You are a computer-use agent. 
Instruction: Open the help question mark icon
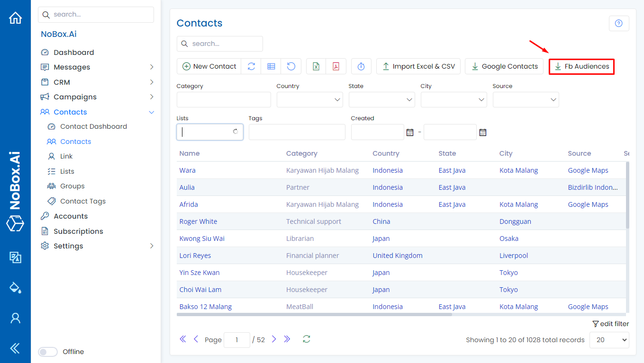(x=618, y=23)
